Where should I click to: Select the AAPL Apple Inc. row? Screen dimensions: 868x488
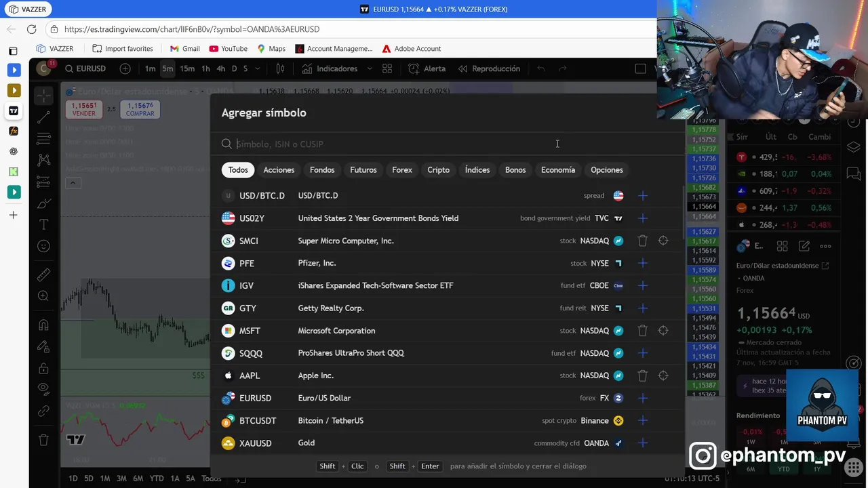(448, 375)
